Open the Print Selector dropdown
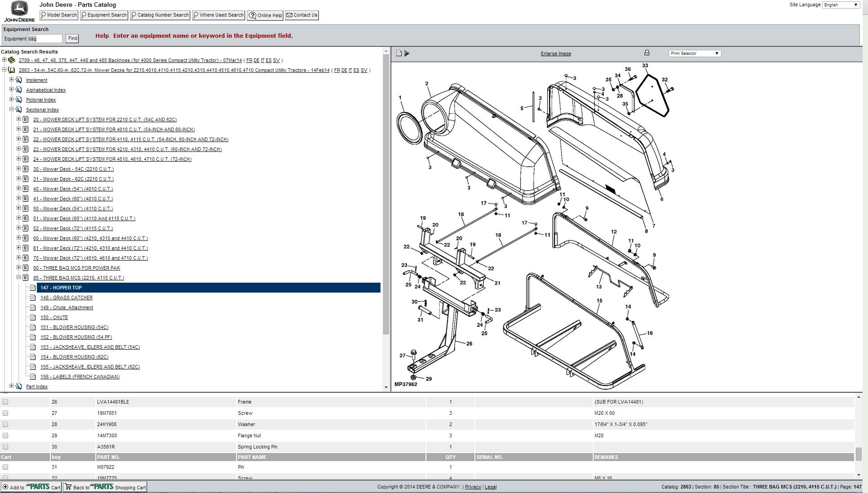The image size is (868, 493). (x=695, y=53)
